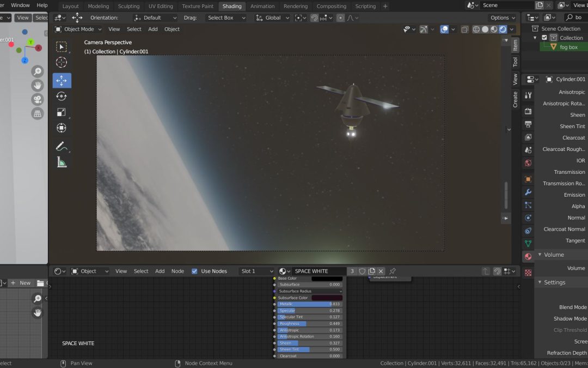Open the Material properties tab
The image size is (588, 368).
(528, 256)
